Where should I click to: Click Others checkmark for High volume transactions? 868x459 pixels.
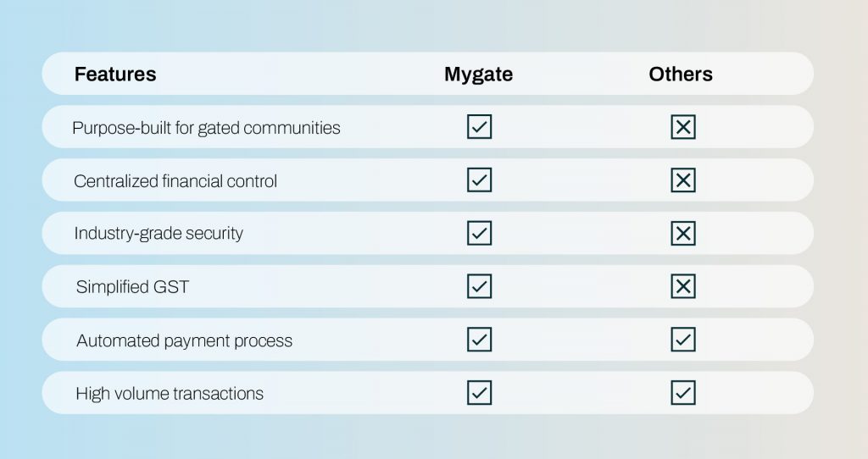click(x=683, y=392)
